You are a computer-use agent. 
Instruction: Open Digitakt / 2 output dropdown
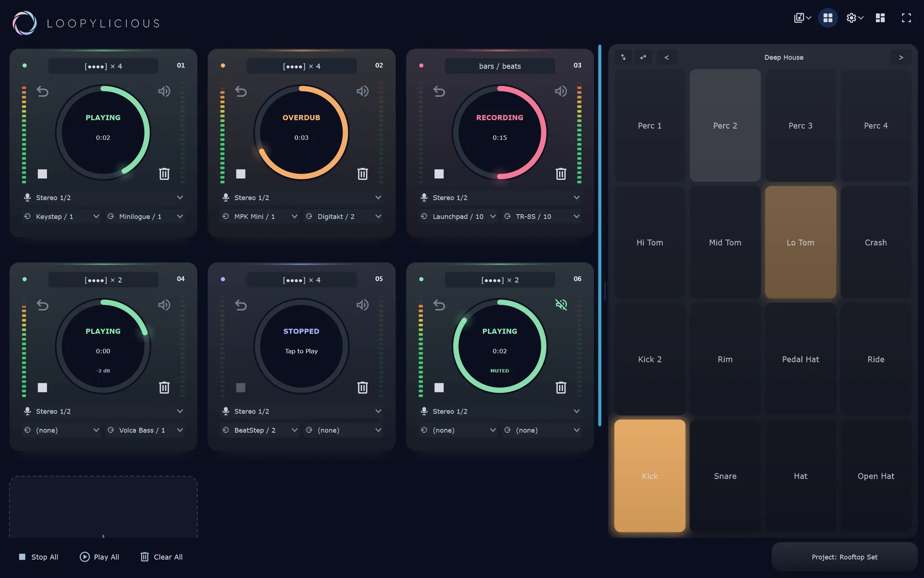click(343, 217)
